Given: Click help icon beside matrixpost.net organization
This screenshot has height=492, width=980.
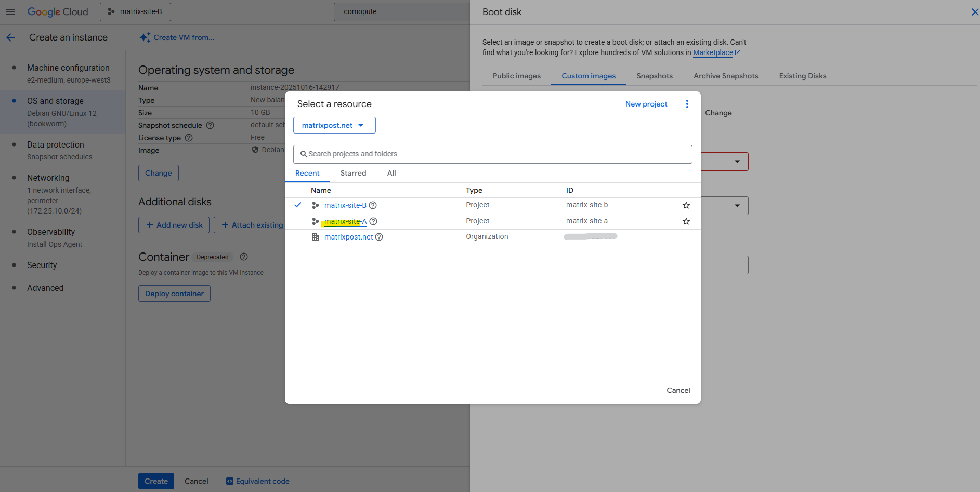Looking at the screenshot, I should [379, 237].
